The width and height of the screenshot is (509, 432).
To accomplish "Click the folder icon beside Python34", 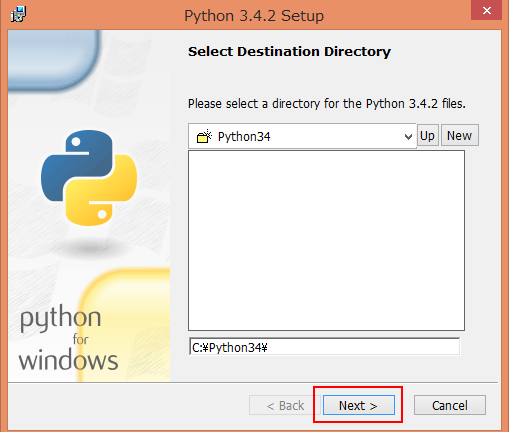I will (204, 136).
